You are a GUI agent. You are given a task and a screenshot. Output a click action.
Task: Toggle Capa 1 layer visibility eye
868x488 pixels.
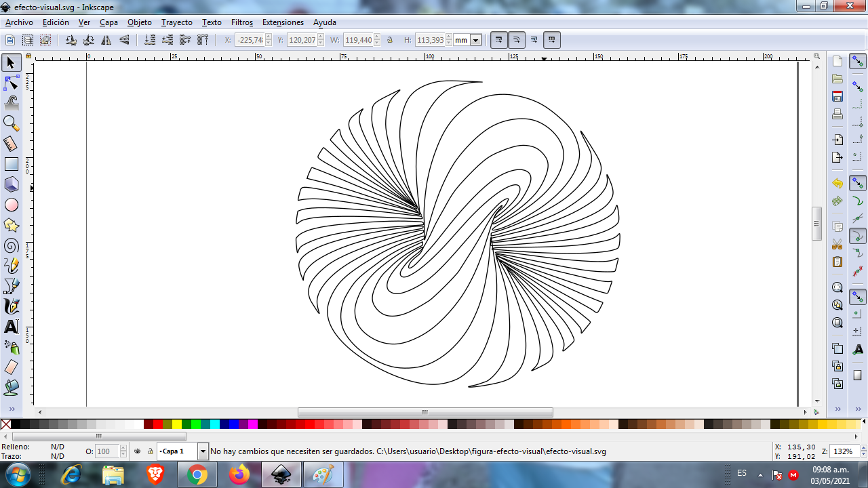click(138, 451)
